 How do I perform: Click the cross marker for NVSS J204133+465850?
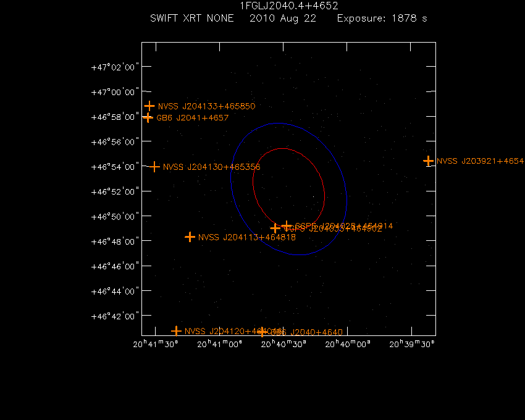click(149, 106)
